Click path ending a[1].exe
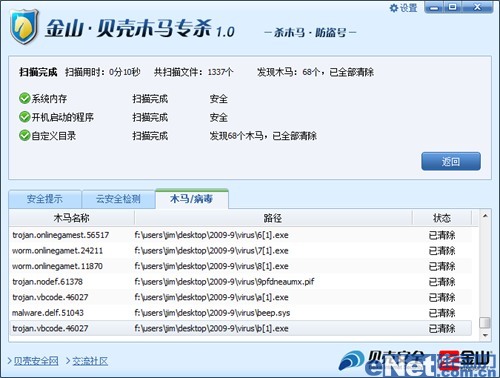500x378 pixels. (211, 297)
